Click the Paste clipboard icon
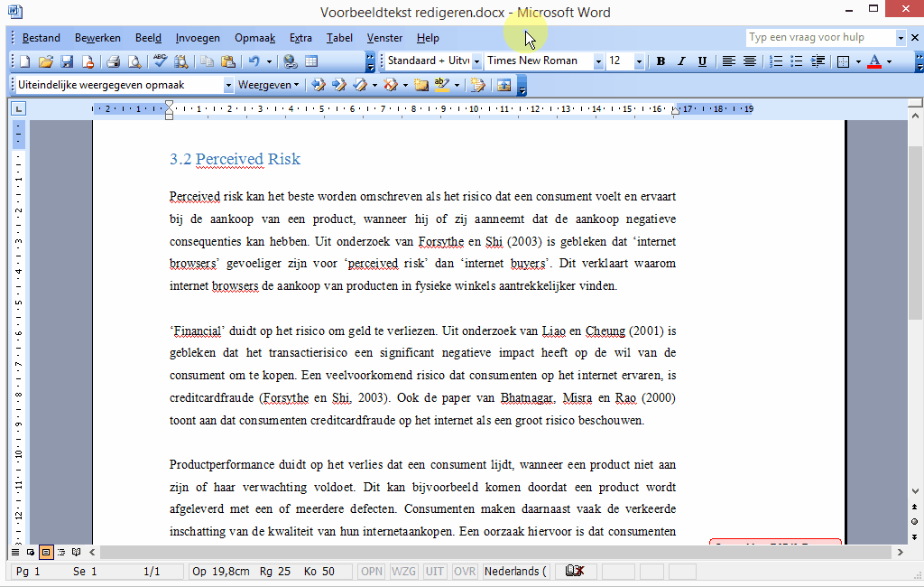924x587 pixels. click(x=228, y=61)
